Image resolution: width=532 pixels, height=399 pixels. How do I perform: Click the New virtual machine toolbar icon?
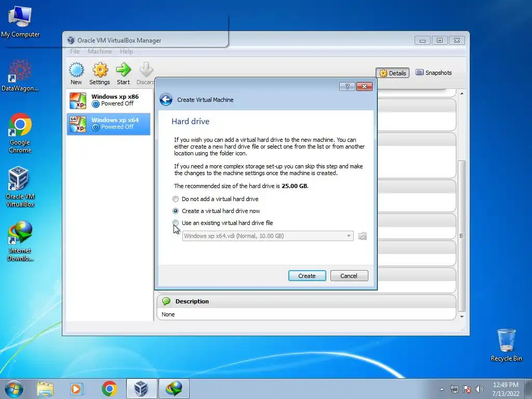(x=76, y=73)
